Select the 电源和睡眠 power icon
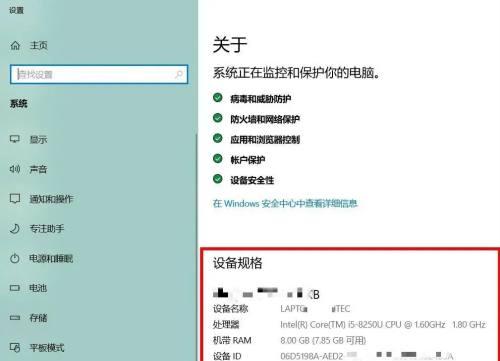 [15, 258]
